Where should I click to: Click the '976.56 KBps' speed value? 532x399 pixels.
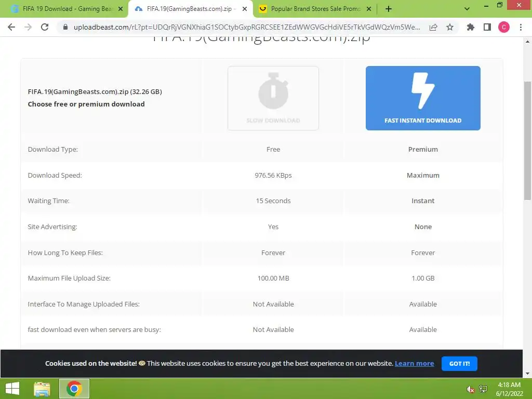273,176
